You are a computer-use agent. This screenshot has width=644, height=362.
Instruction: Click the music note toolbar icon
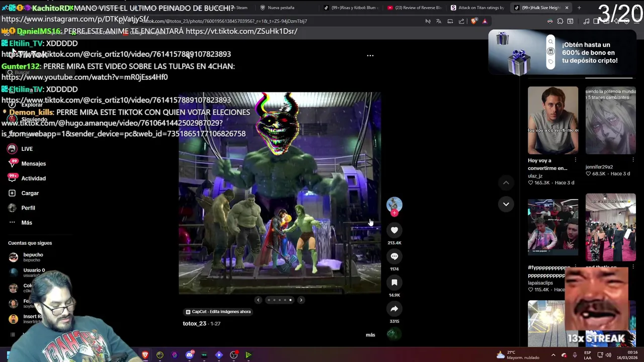(x=586, y=21)
